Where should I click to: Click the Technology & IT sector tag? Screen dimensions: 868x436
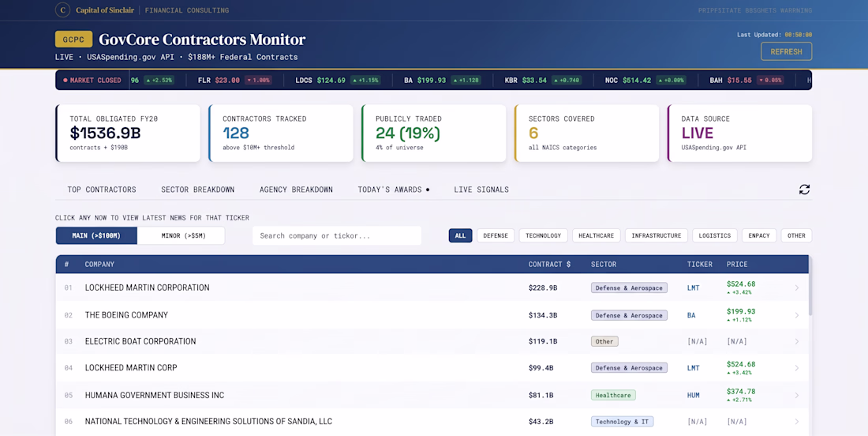coord(623,422)
